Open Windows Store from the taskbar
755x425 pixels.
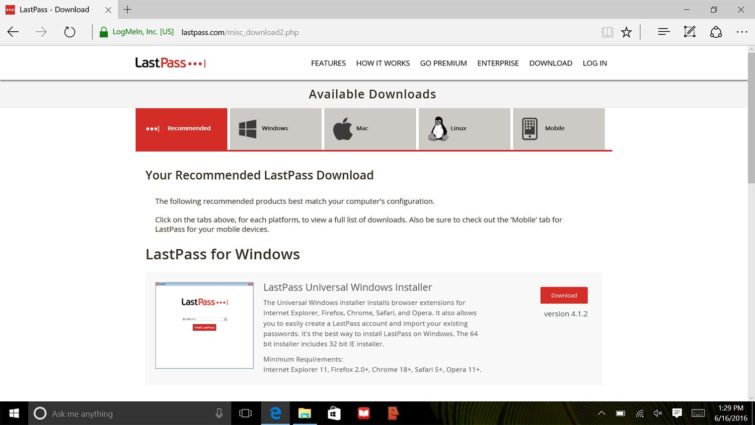tap(334, 413)
